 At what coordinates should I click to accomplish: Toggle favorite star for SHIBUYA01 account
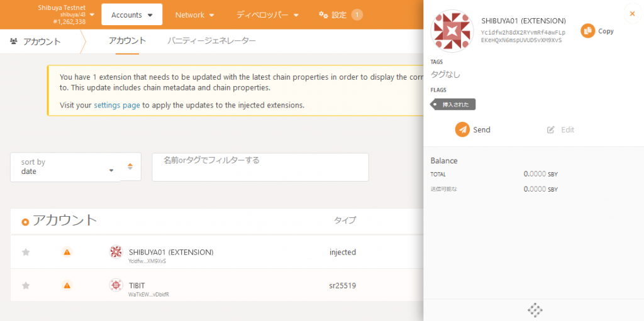click(26, 252)
